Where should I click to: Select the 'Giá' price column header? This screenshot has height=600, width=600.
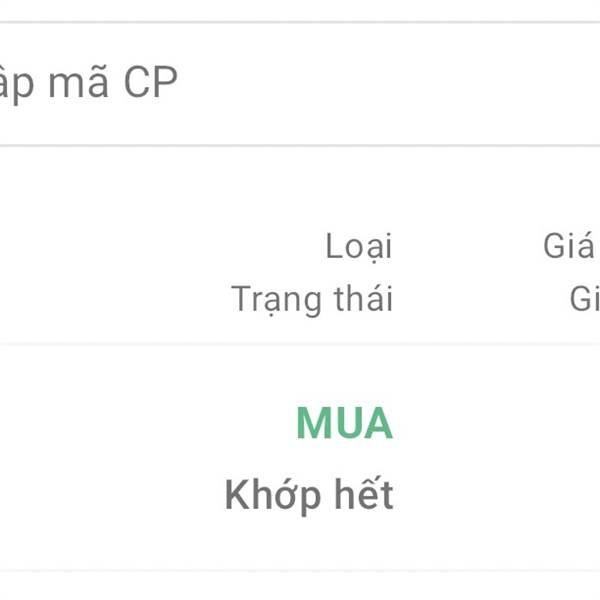[569, 246]
